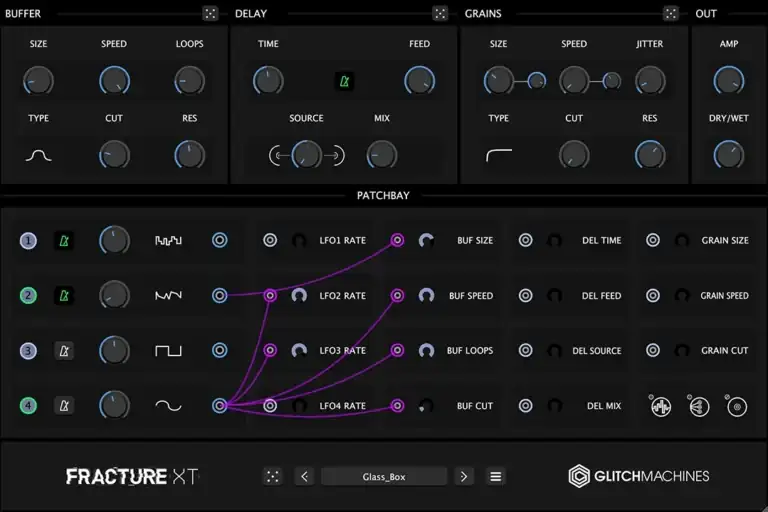Open the preset hamburger menu
The width and height of the screenshot is (768, 512).
[x=496, y=476]
